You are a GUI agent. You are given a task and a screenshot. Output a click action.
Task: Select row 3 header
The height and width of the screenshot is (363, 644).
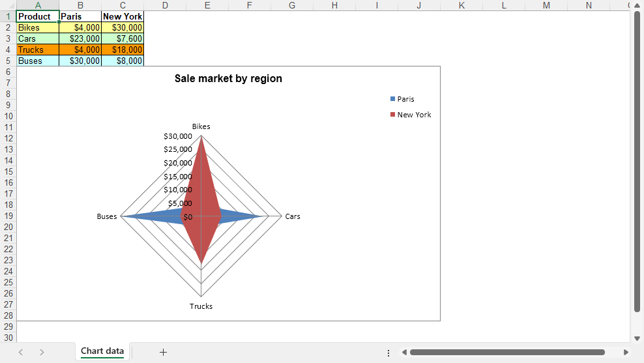pyautogui.click(x=8, y=38)
